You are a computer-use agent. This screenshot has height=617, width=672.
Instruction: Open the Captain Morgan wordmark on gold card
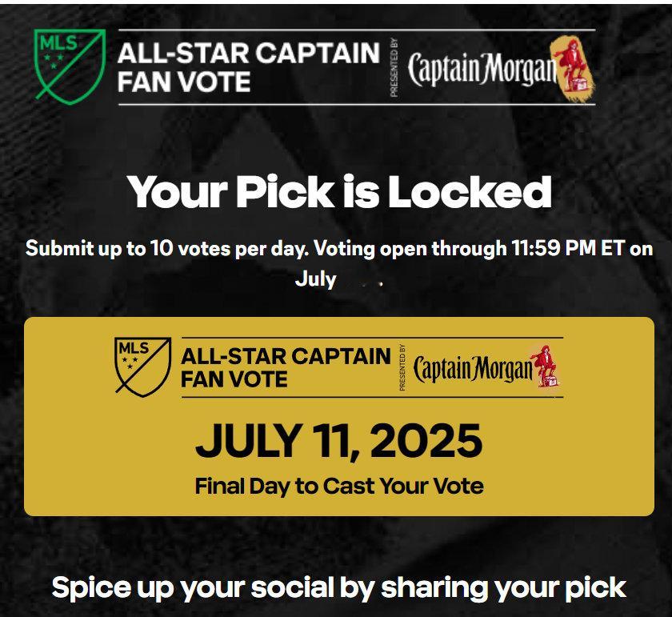[473, 369]
